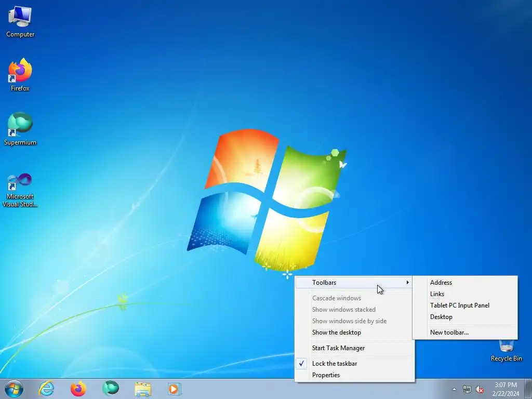Screen dimensions: 532x399
Task: Select the Microsoft Visual Studio desktop shortcut
Action: pyautogui.click(x=20, y=190)
